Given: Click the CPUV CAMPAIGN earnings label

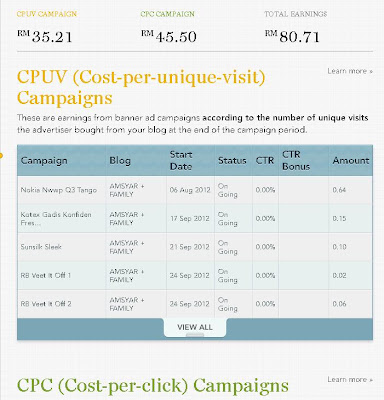Looking at the screenshot, I should tap(47, 14).
